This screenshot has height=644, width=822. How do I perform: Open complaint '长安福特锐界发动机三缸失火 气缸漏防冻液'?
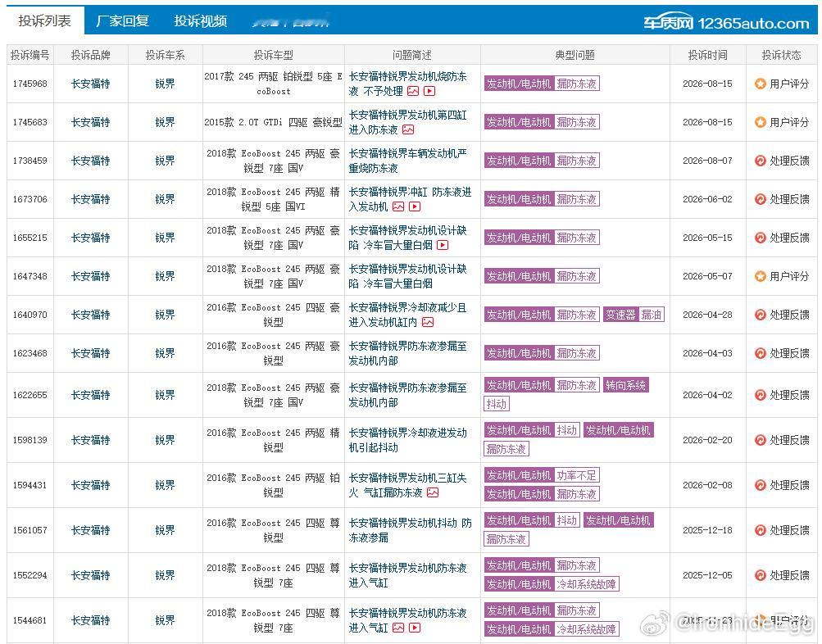pyautogui.click(x=407, y=485)
